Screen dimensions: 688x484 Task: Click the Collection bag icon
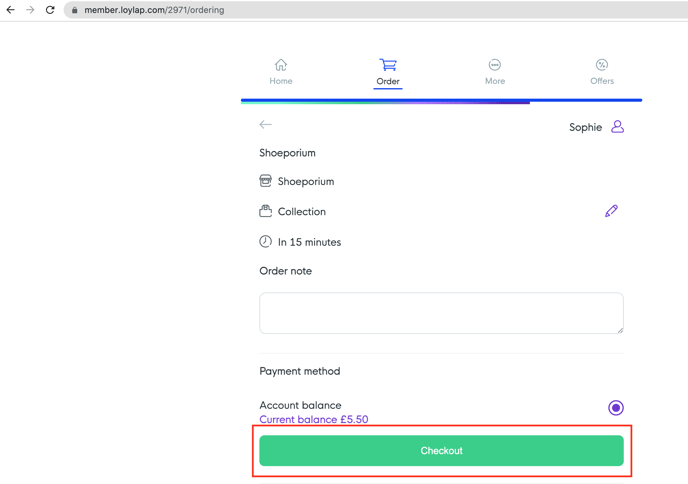click(265, 211)
